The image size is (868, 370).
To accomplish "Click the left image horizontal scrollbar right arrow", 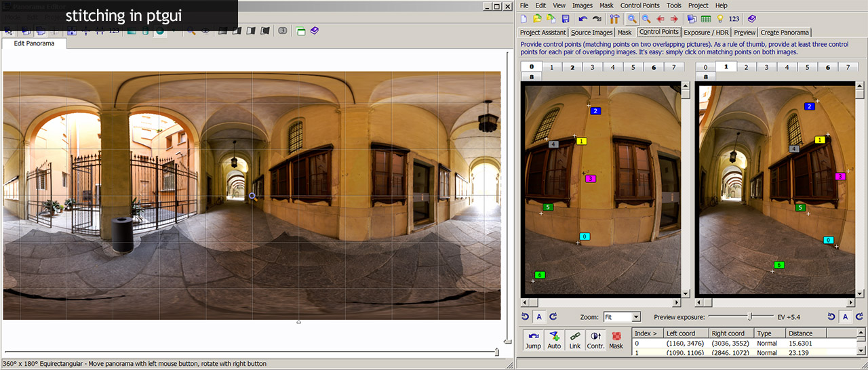I will 676,302.
